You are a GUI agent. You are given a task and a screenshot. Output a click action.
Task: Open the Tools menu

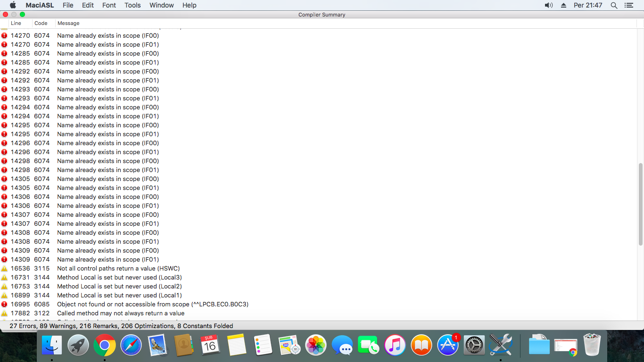tap(132, 5)
